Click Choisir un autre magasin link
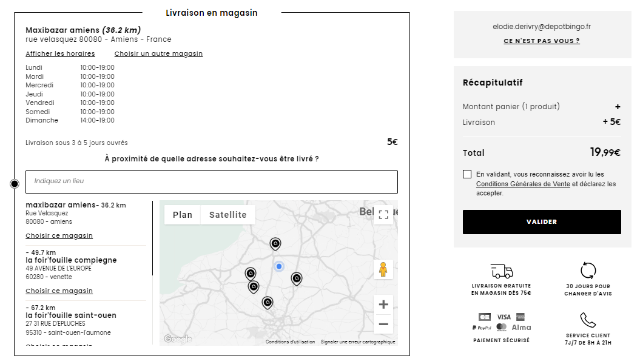Screen dimensions: 640x364 pyautogui.click(x=158, y=53)
